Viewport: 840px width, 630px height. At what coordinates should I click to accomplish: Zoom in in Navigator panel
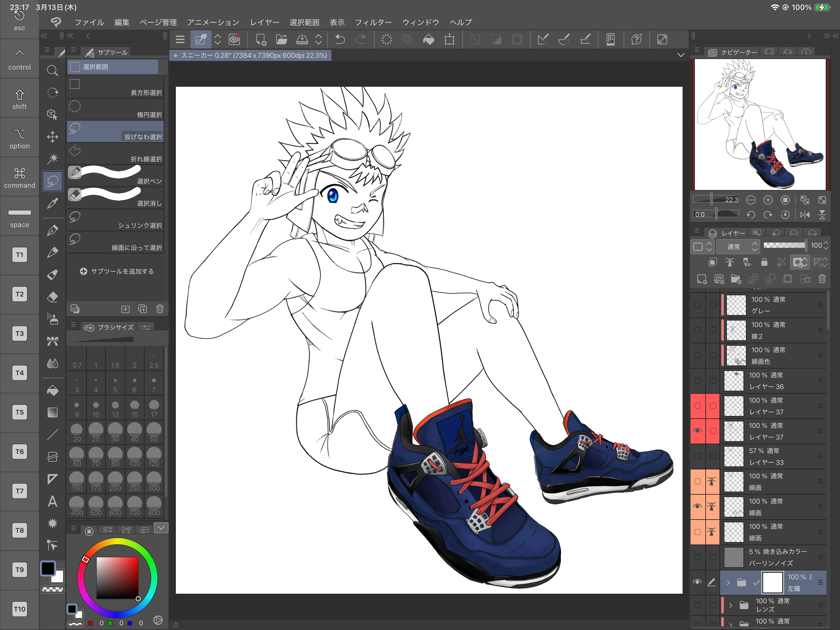(768, 200)
